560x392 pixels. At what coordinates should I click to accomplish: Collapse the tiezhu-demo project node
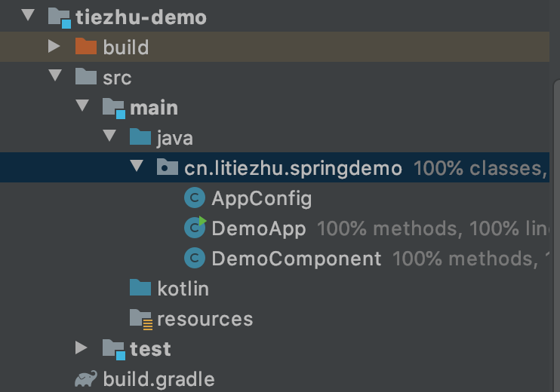(x=28, y=17)
